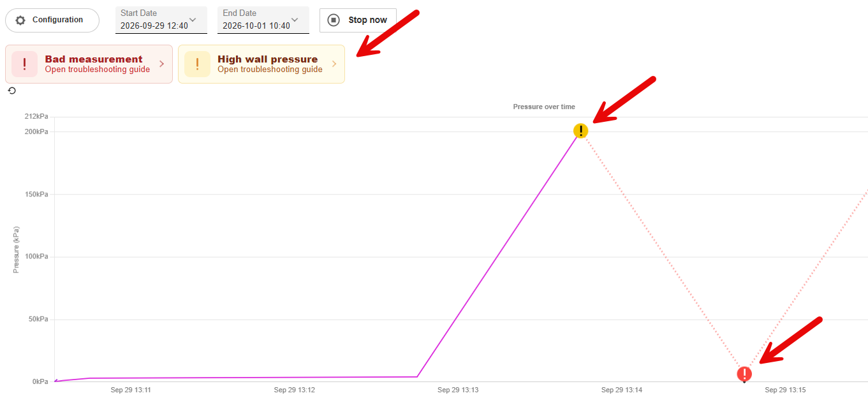868x414 pixels.
Task: Click the Configuration gear icon
Action: [20, 20]
